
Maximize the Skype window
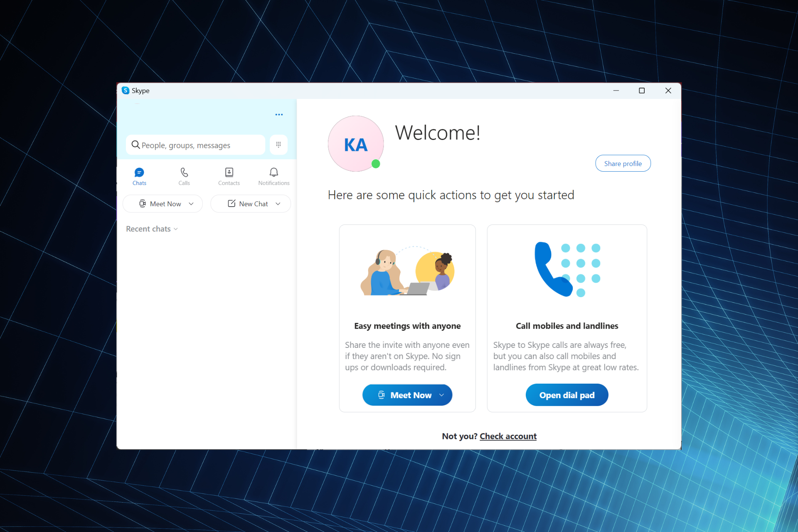pos(642,91)
